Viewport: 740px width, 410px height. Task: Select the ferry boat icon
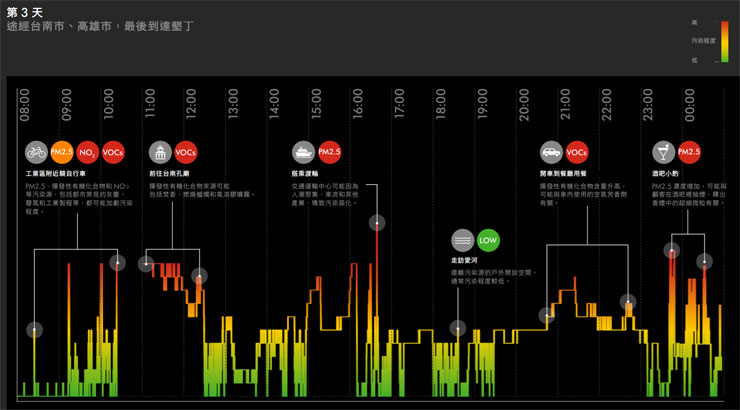[303, 153]
